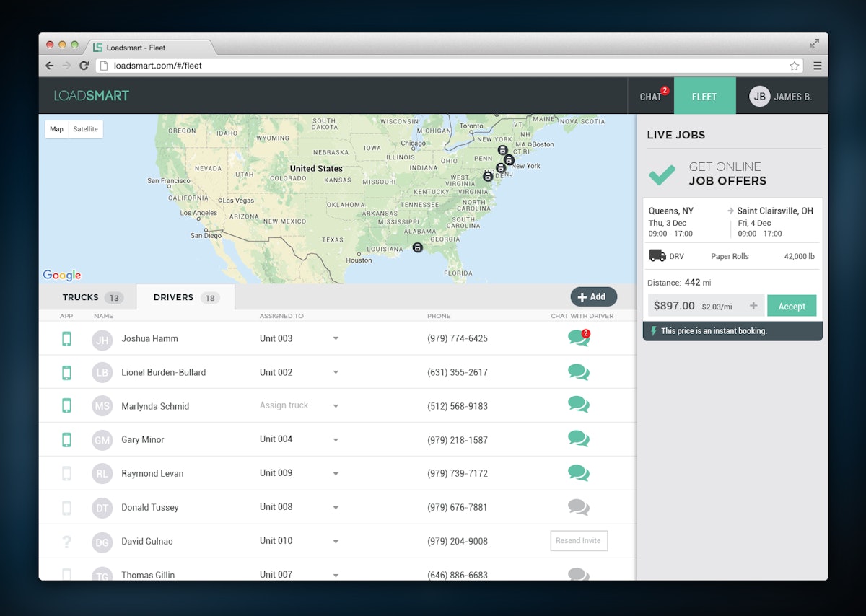Image resolution: width=866 pixels, height=616 pixels.
Task: Expand Unit 009 dropdown for Raymond Levan
Action: click(336, 474)
